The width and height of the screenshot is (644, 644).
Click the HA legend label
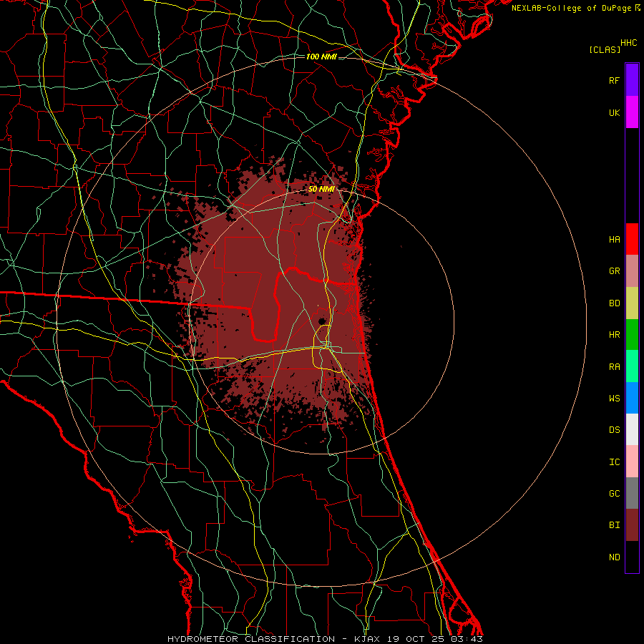pos(615,240)
